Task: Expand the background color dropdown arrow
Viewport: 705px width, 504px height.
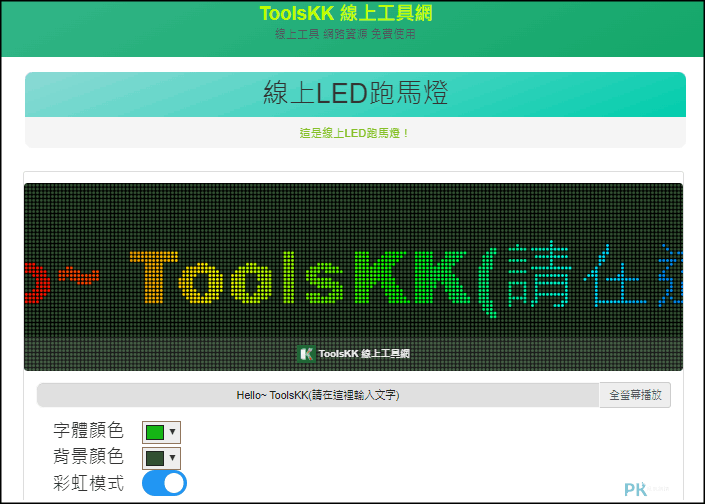Action: [x=173, y=458]
